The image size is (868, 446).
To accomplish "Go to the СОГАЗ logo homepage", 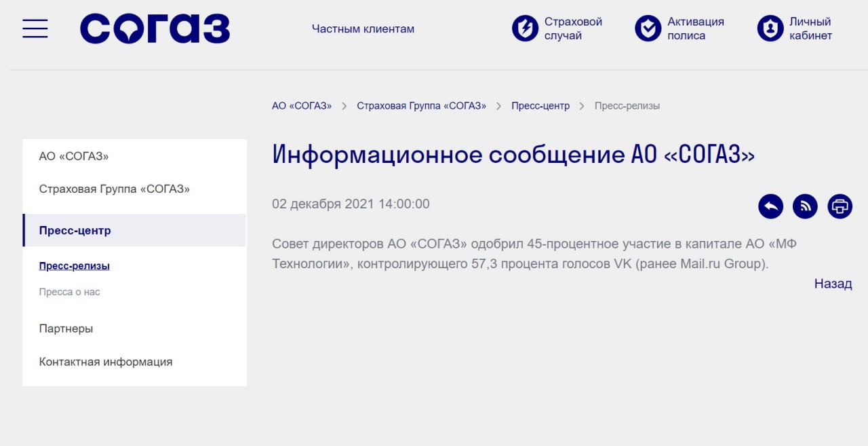I will pyautogui.click(x=155, y=29).
